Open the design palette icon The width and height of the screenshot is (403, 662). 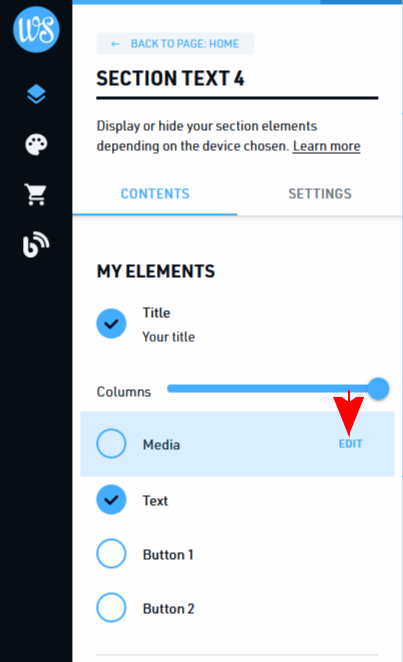[x=36, y=144]
